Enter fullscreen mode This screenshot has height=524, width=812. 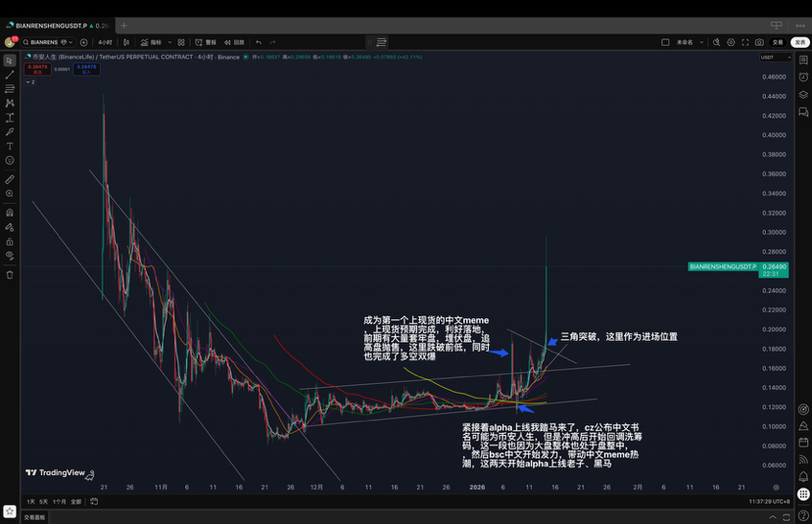coord(744,42)
